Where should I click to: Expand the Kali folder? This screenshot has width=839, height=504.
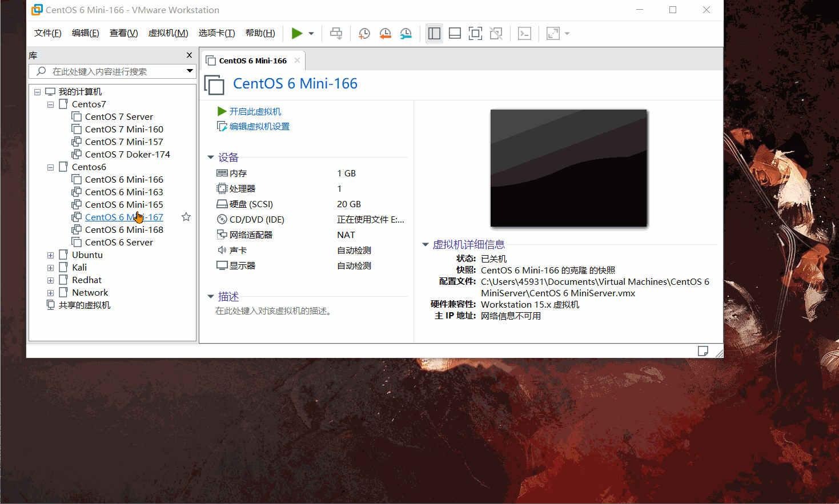click(50, 268)
